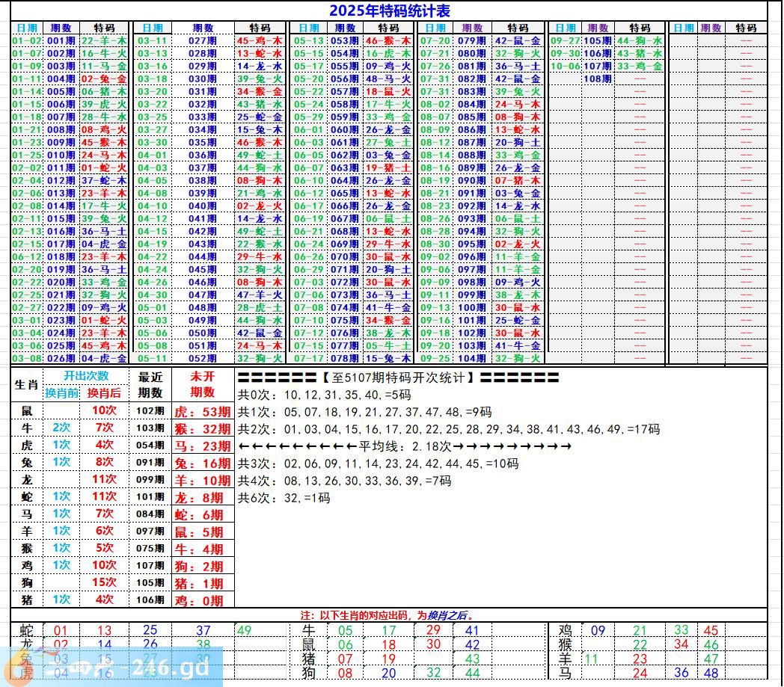This screenshot has height=687, width=784.
Task: Select the 换肖后 sub-header
Action: (104, 392)
